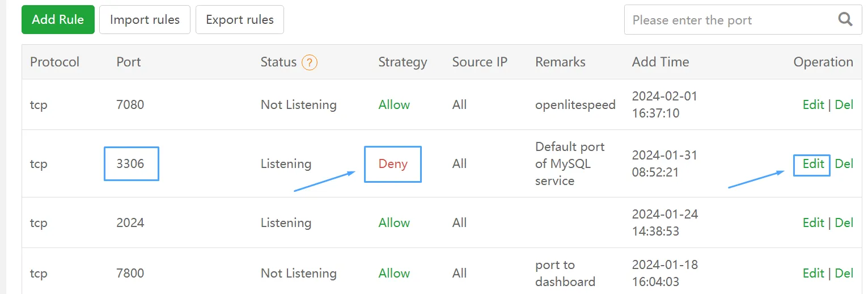Delete the port 7800 rule
The image size is (868, 294).
coord(844,273)
